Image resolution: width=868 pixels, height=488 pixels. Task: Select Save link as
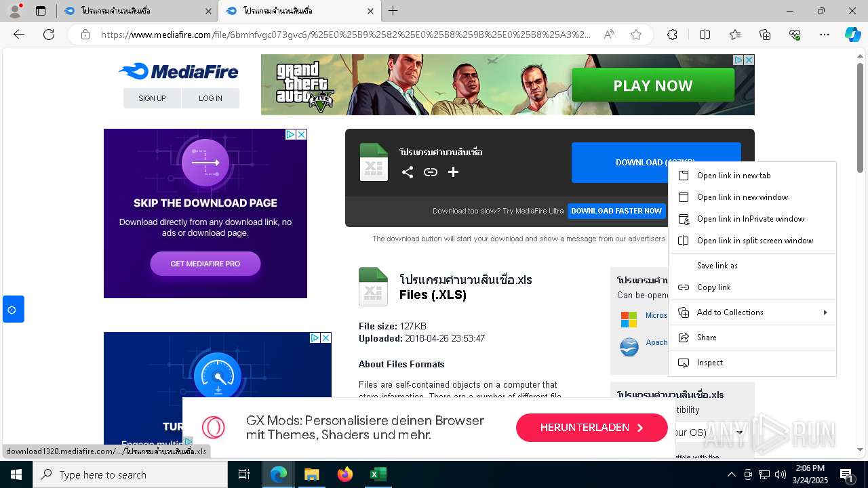pos(752,266)
